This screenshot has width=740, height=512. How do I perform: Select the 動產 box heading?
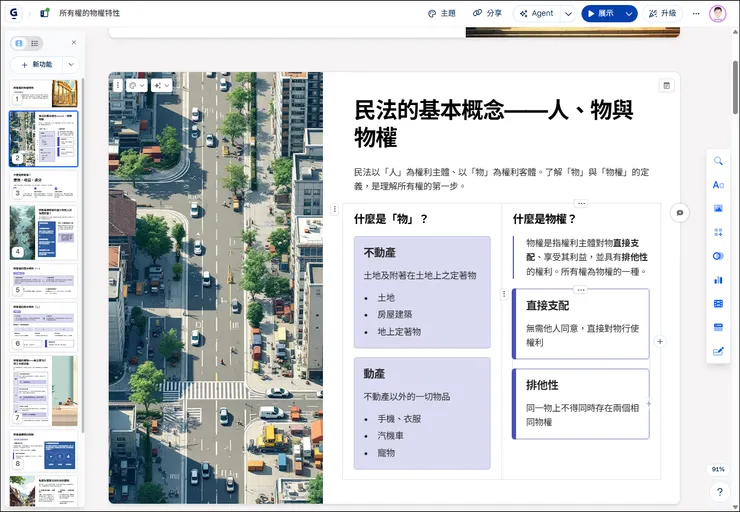click(x=374, y=374)
